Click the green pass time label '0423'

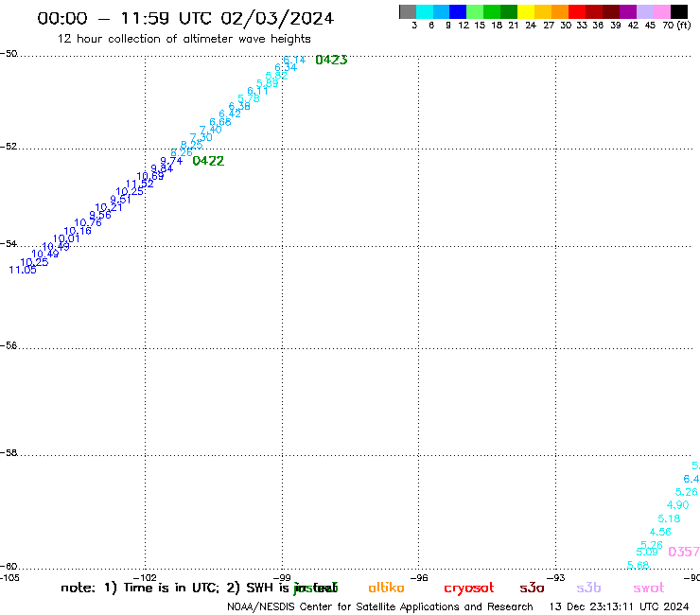331,60
